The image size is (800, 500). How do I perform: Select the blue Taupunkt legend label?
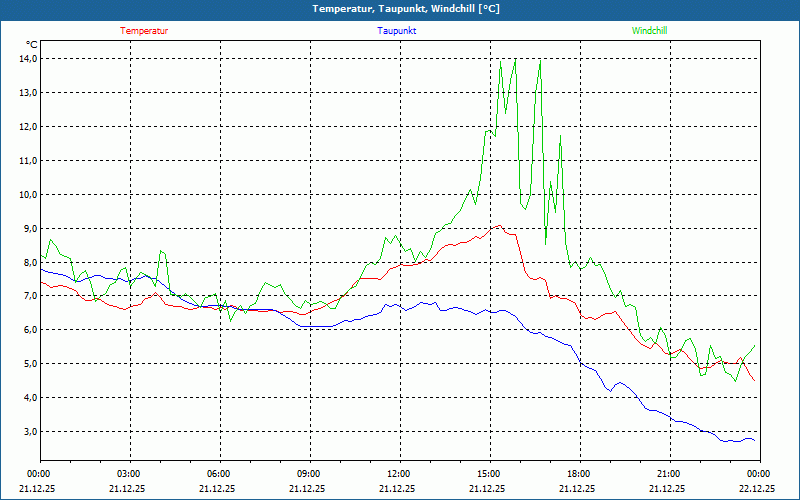click(x=397, y=31)
